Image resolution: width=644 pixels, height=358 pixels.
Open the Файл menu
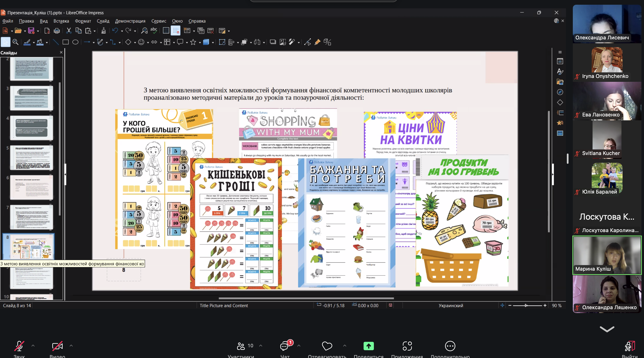click(x=8, y=21)
